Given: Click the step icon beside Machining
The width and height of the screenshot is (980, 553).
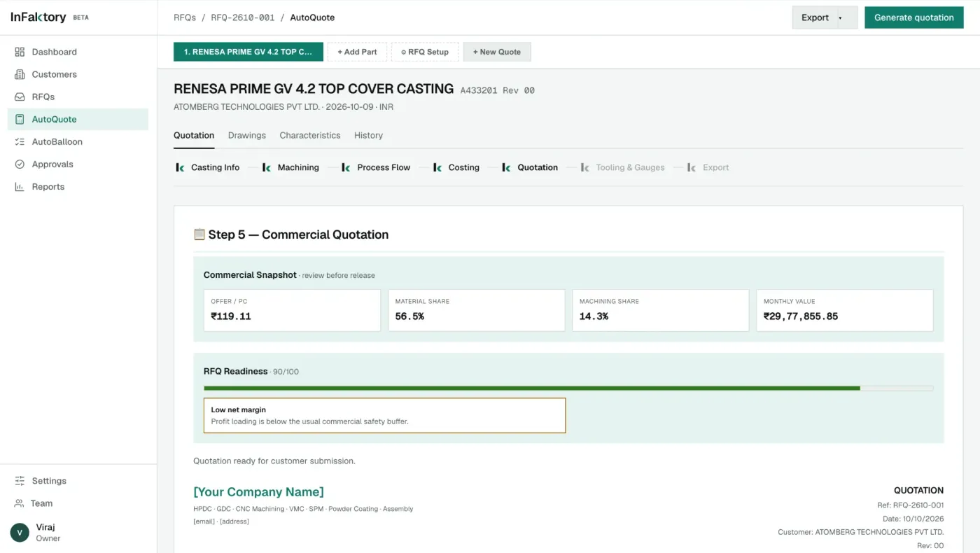Looking at the screenshot, I should pyautogui.click(x=266, y=167).
